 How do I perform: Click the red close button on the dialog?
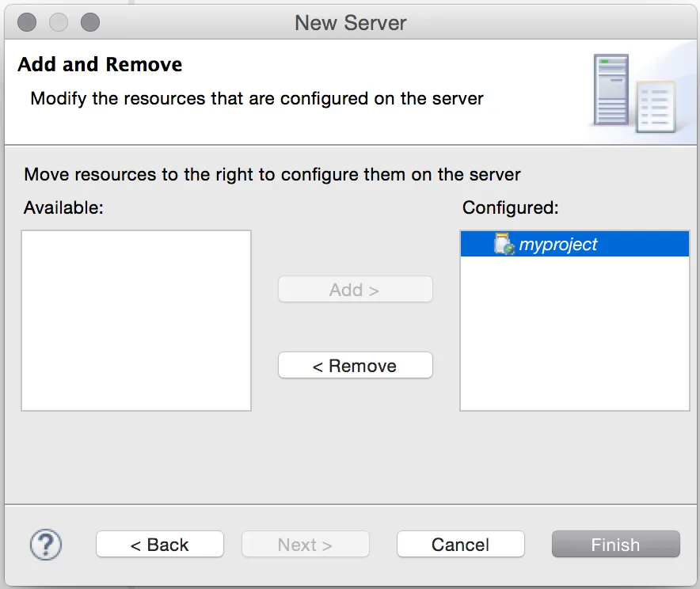click(27, 22)
